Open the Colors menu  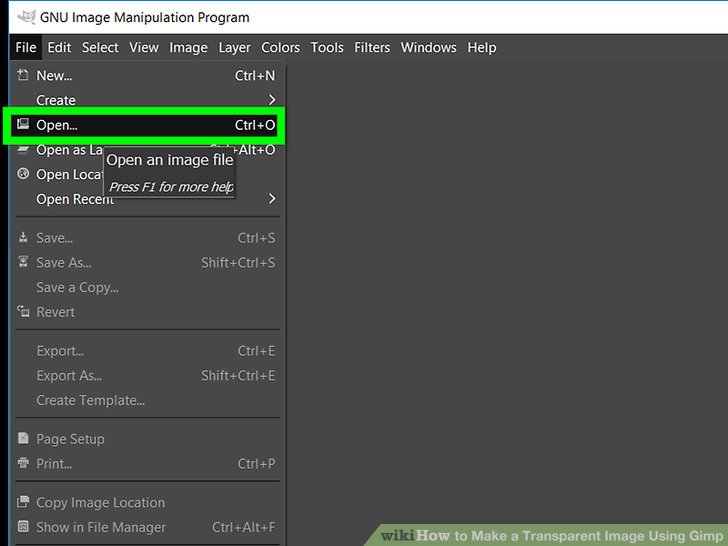[x=280, y=47]
